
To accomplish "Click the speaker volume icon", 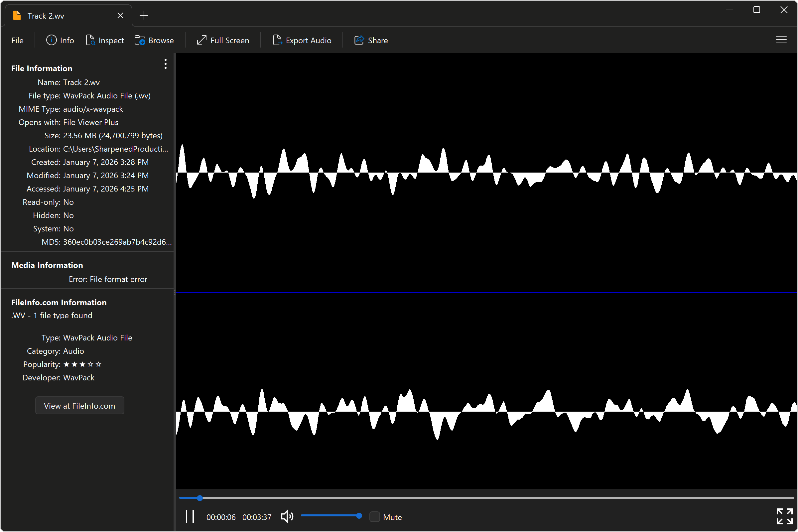I will (287, 517).
